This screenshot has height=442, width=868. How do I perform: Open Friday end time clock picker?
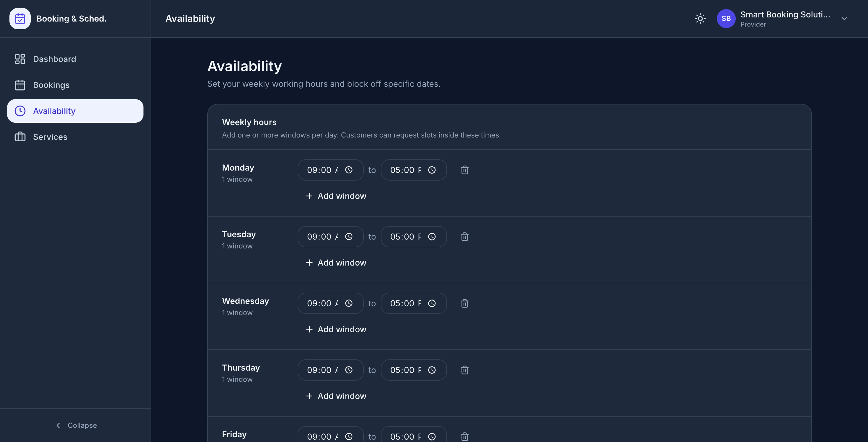tap(432, 437)
